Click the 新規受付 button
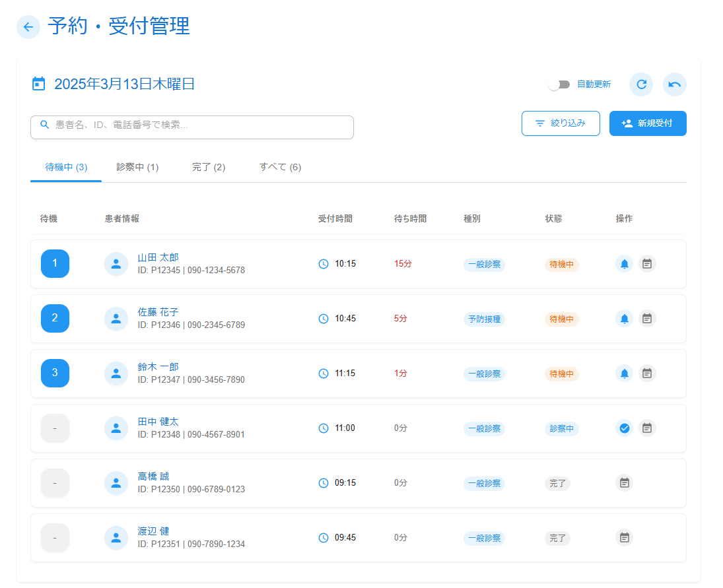 pyautogui.click(x=648, y=123)
